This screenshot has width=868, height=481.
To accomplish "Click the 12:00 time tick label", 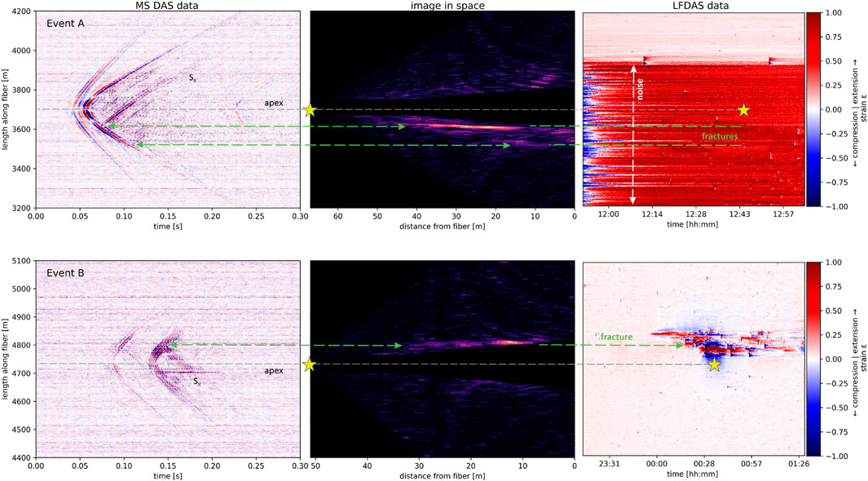I will (x=608, y=214).
